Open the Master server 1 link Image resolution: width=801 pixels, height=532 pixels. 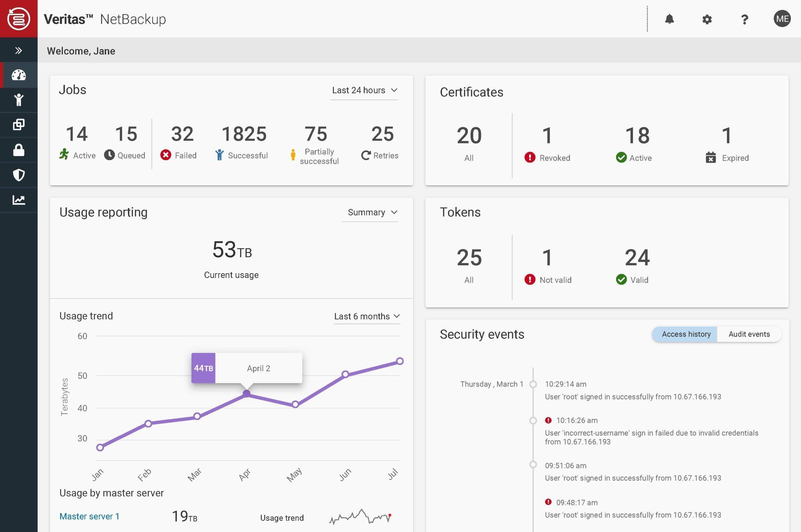pos(89,516)
